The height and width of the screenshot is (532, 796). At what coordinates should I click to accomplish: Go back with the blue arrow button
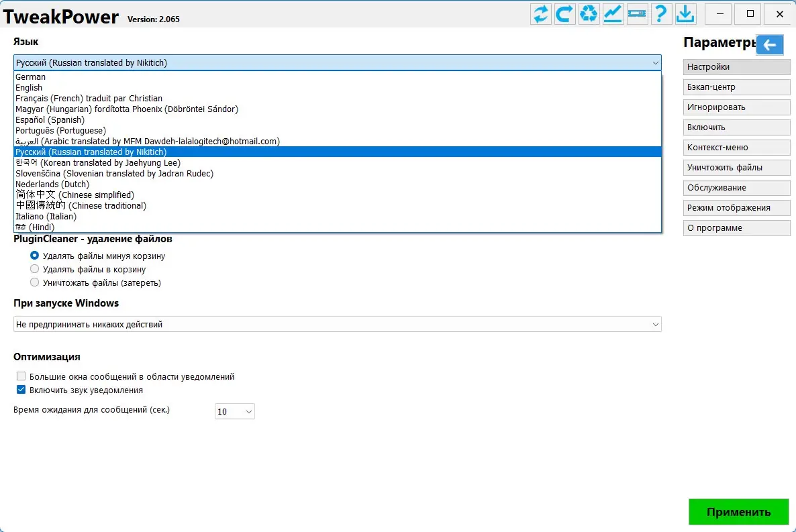pos(770,45)
